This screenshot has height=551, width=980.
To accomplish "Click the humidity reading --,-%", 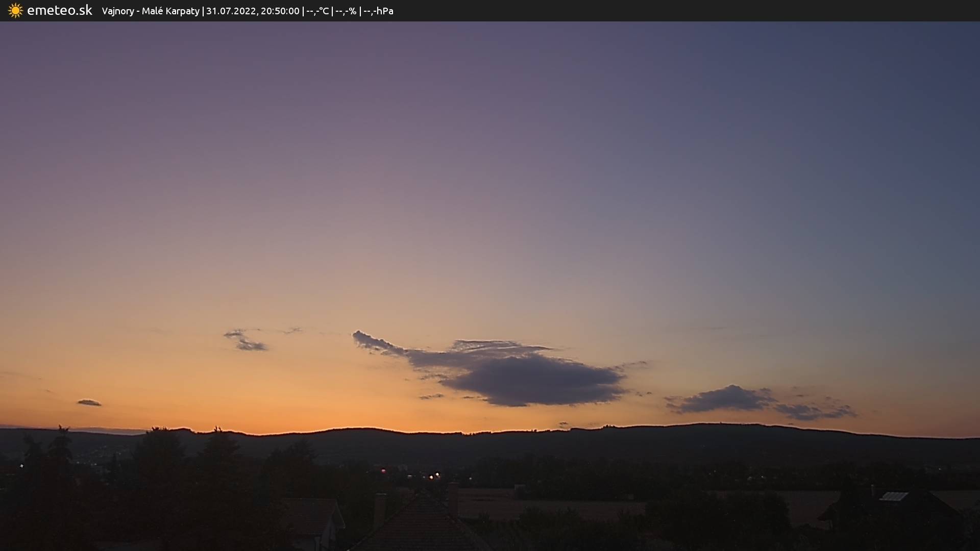I will point(346,11).
